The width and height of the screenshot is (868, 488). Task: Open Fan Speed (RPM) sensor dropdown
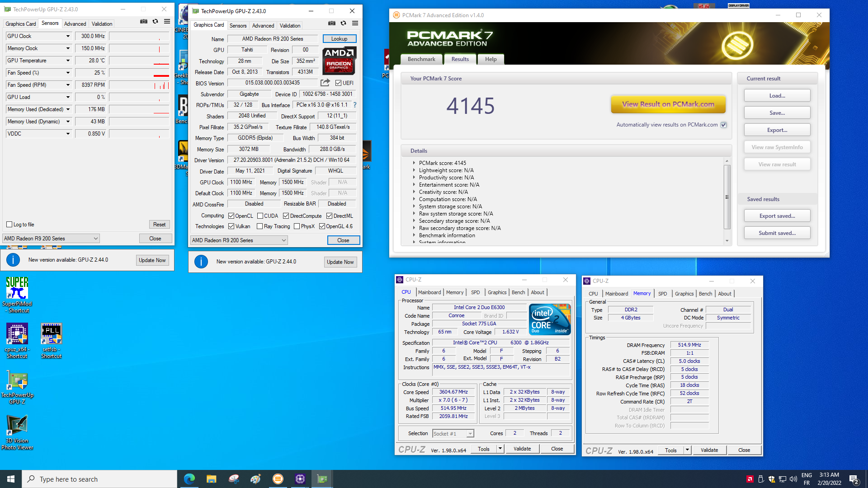(68, 85)
